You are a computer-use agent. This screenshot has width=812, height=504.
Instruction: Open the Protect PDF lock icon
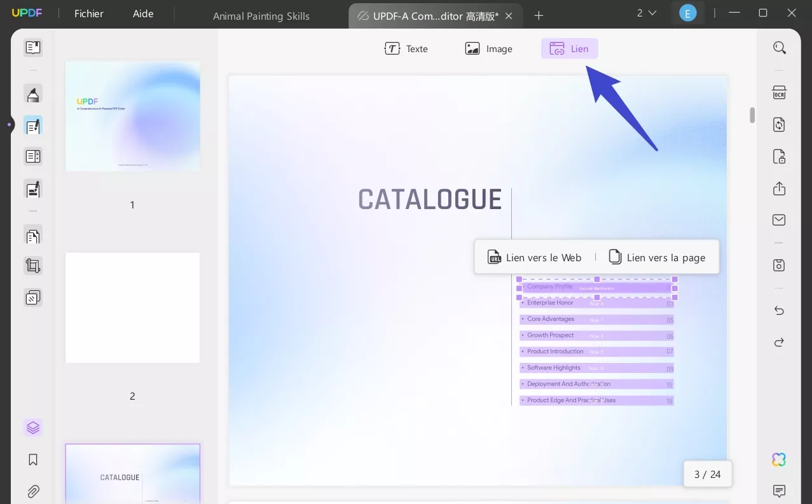(x=779, y=156)
